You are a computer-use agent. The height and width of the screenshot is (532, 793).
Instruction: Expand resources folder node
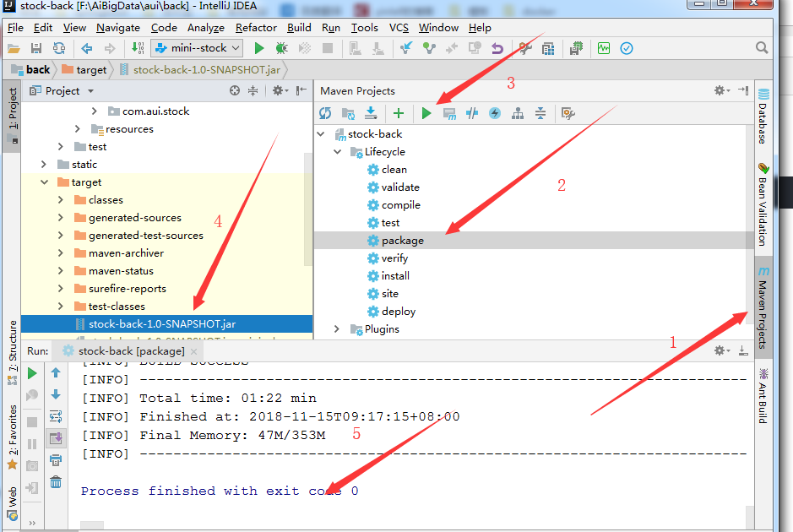point(78,129)
